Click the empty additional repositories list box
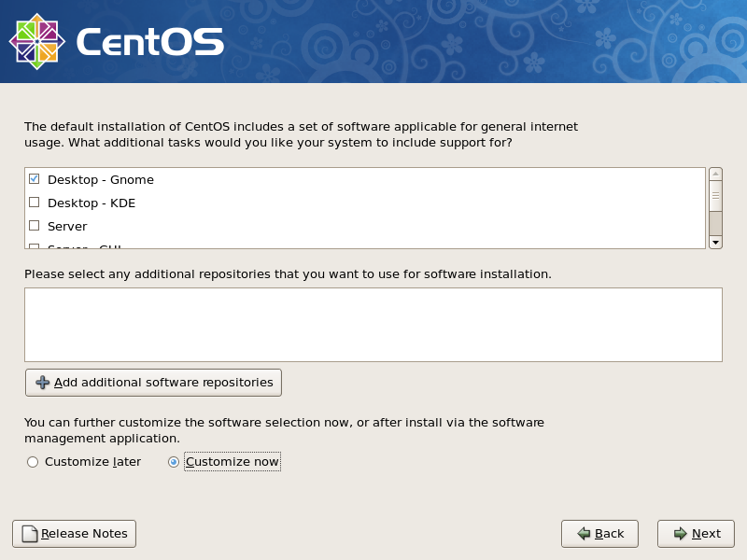 (x=373, y=325)
